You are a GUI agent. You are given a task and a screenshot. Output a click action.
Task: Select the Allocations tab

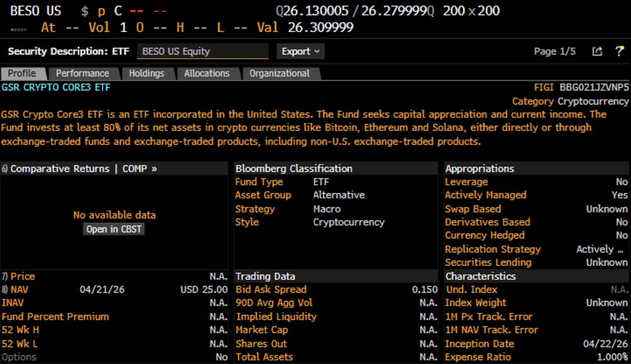pos(206,74)
